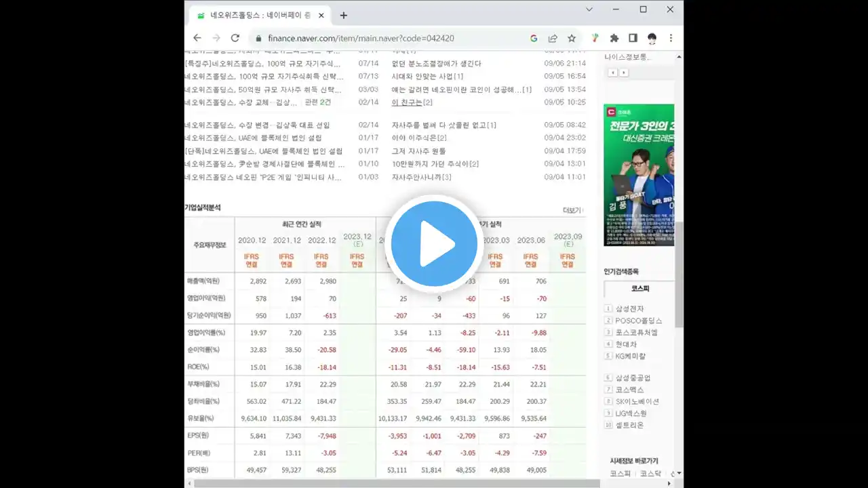Open the '[단독]네오위즈홀딩스, UAE에 블록체인 법인 설립' news

click(263, 151)
